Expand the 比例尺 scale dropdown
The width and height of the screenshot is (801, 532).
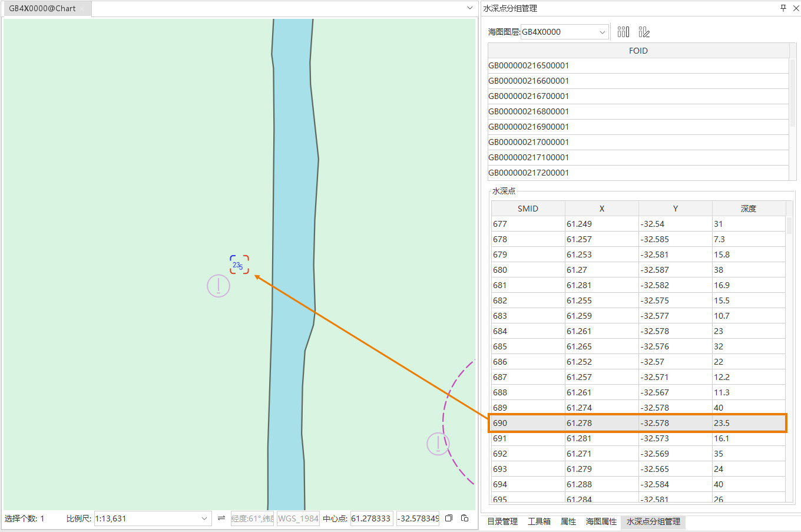pyautogui.click(x=204, y=519)
